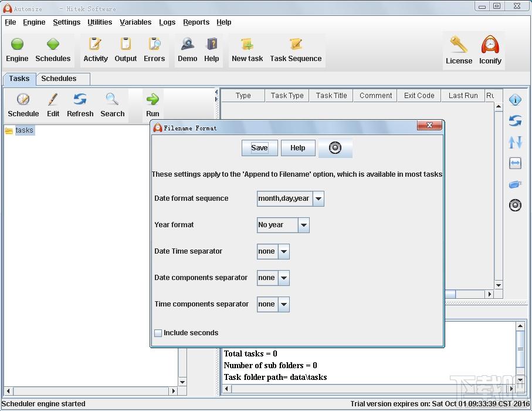Click the Help button in dialog

point(298,148)
